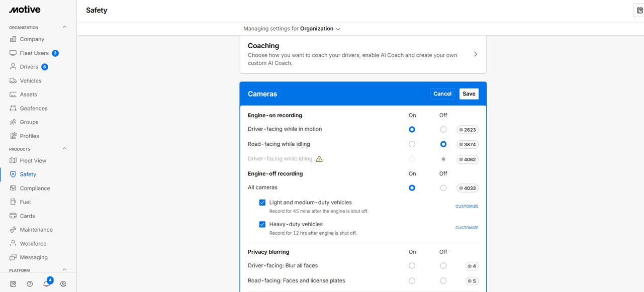The image size is (644, 292).
Task: Click the notifications bell icon
Action: tap(46, 284)
